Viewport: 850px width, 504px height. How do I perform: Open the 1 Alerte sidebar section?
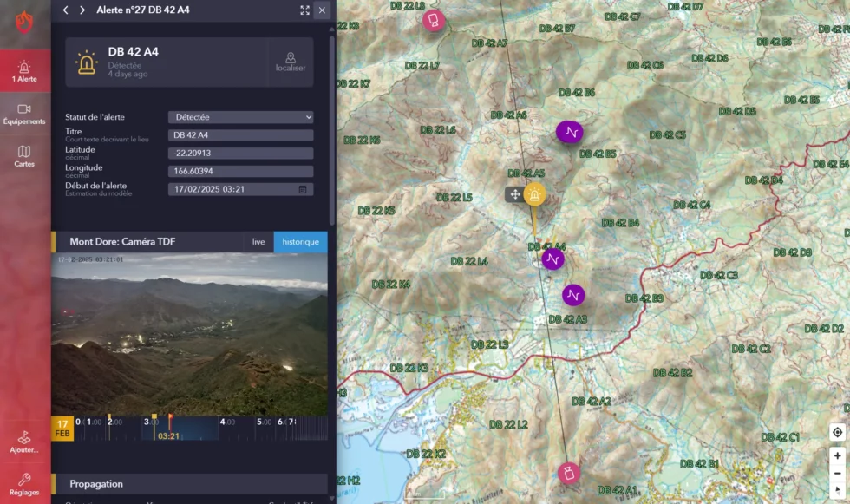pyautogui.click(x=24, y=71)
